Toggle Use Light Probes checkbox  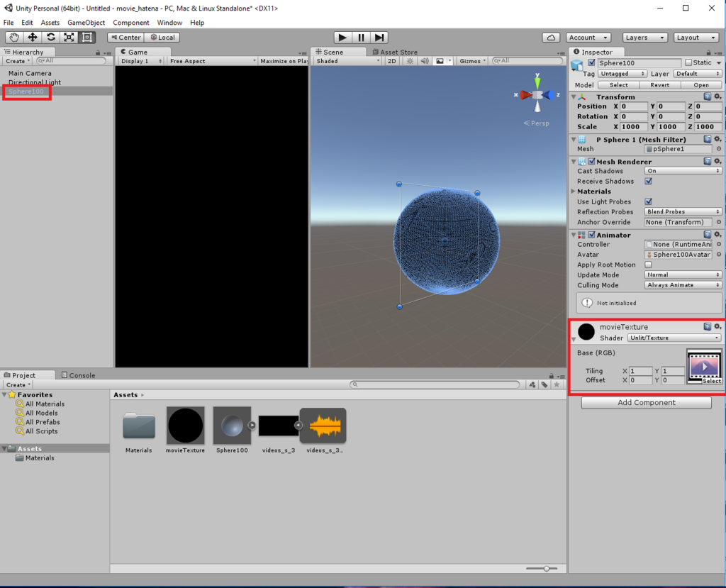(x=648, y=201)
